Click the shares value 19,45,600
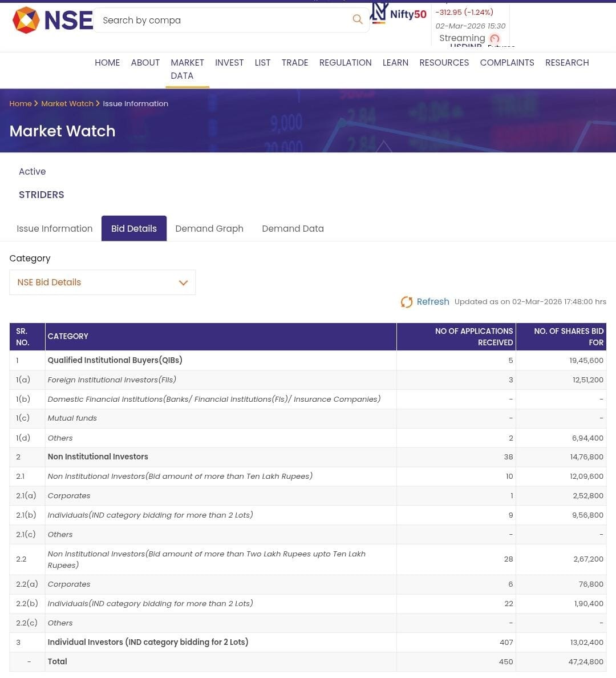The width and height of the screenshot is (616, 678). pos(586,360)
